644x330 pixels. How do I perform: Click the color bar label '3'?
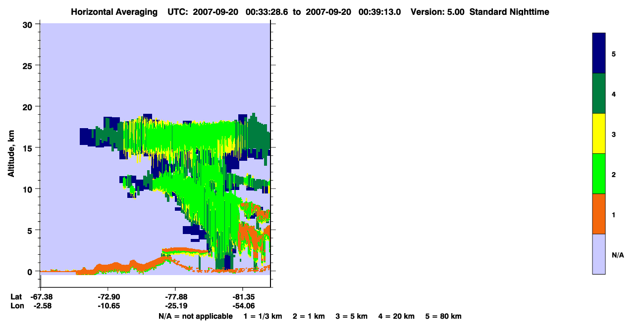614,134
